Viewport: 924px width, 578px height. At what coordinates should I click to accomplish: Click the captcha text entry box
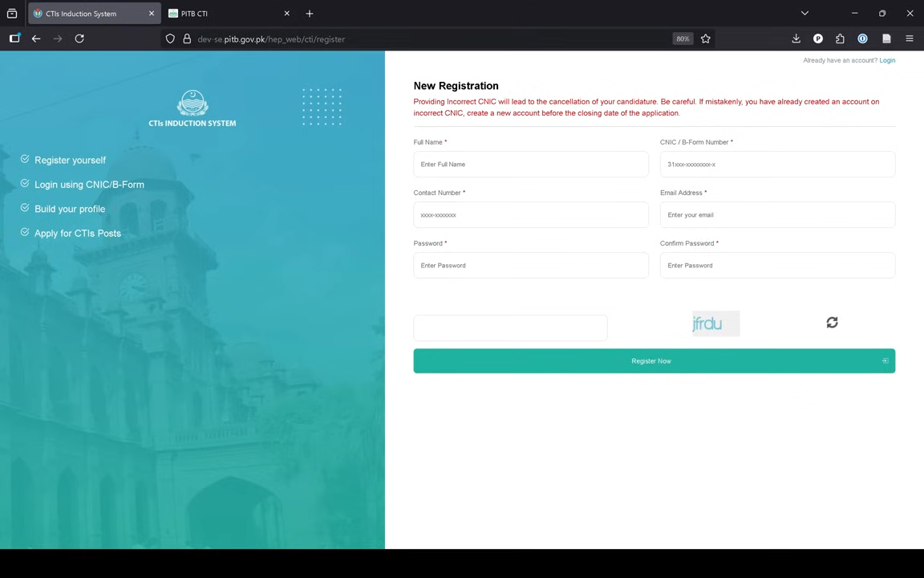[x=510, y=328]
